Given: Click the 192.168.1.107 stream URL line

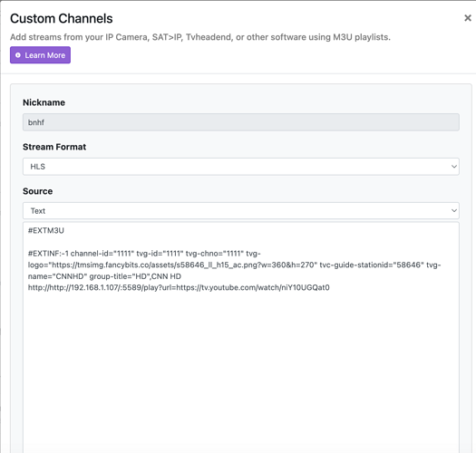Looking at the screenshot, I should coord(179,287).
